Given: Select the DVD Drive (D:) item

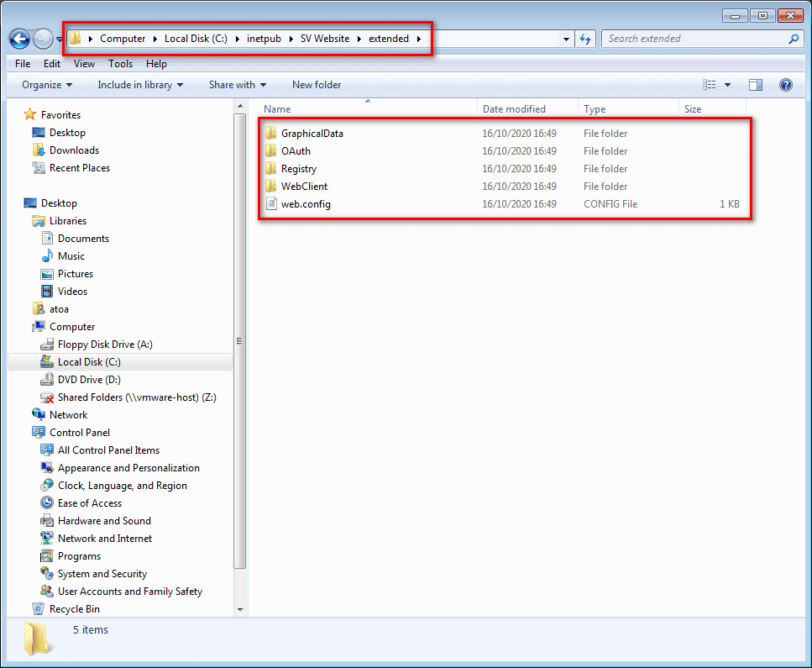Looking at the screenshot, I should pyautogui.click(x=89, y=380).
